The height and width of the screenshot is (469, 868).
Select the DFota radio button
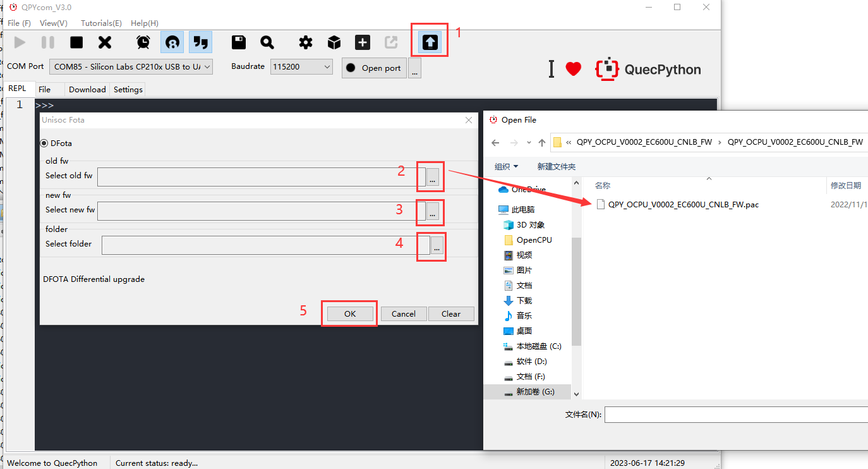click(44, 143)
